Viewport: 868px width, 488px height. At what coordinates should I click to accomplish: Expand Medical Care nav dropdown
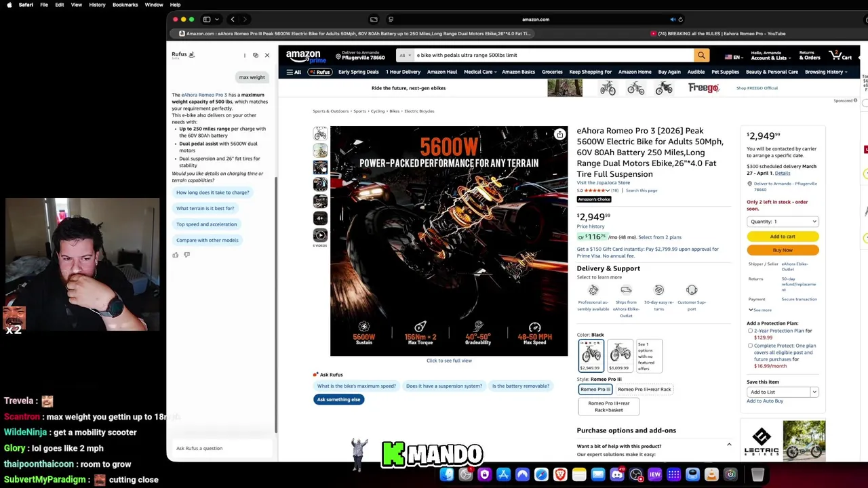pyautogui.click(x=479, y=72)
